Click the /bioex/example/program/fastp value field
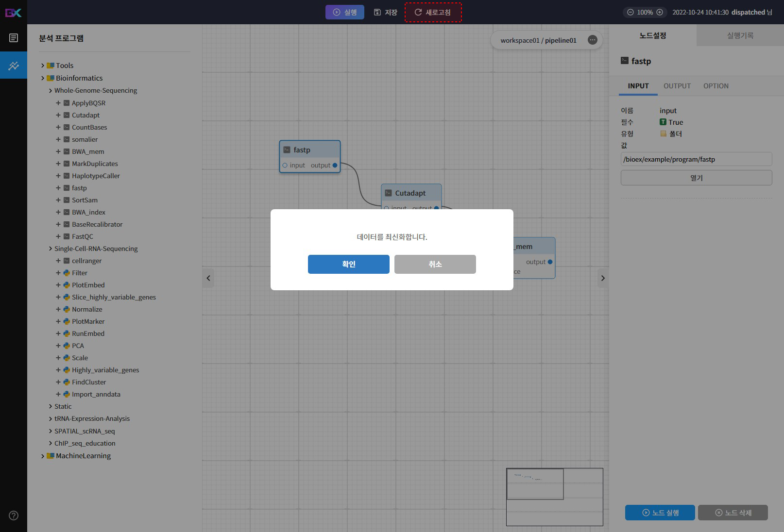This screenshot has height=532, width=784. (696, 159)
